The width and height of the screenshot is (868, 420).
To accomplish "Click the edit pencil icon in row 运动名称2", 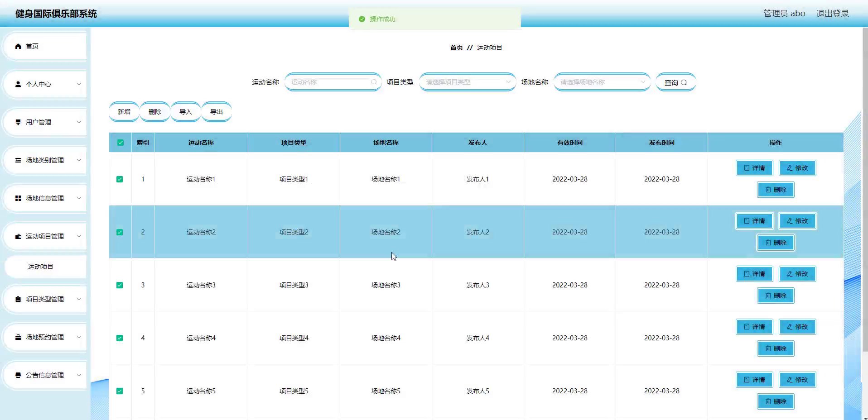I will click(x=790, y=221).
